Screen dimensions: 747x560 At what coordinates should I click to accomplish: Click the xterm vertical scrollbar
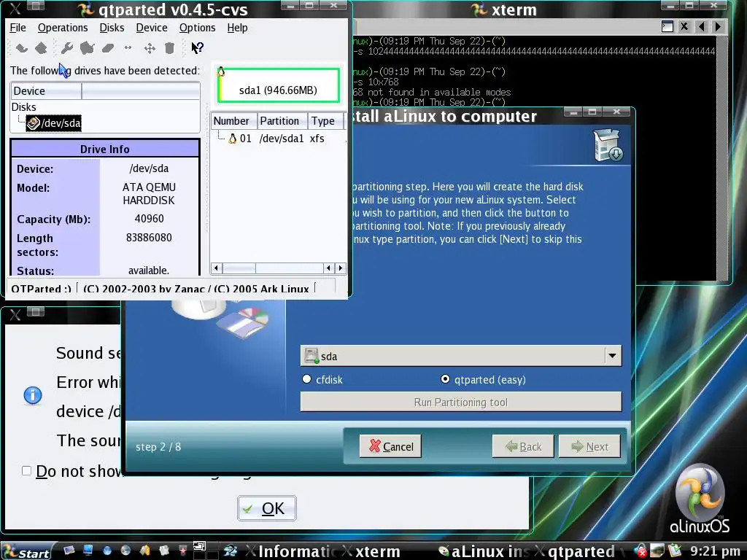click(x=721, y=157)
